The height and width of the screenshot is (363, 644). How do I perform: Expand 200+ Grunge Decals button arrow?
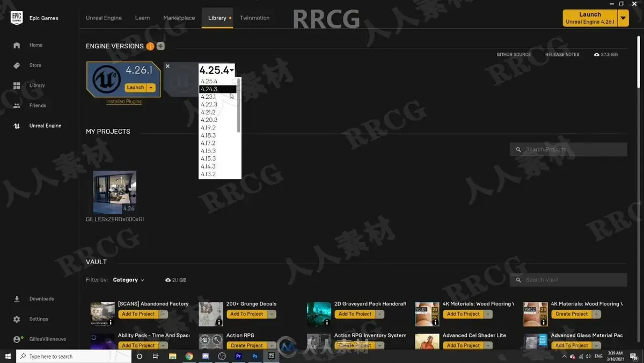[x=272, y=314]
